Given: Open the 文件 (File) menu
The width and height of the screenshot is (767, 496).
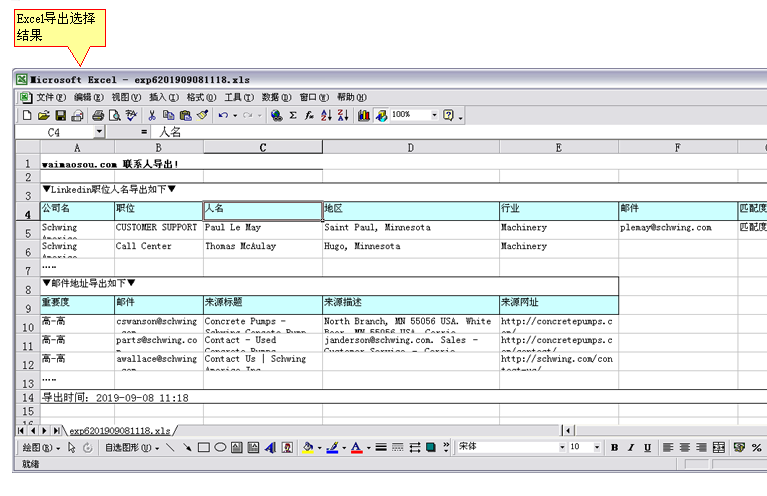Looking at the screenshot, I should click(x=51, y=97).
